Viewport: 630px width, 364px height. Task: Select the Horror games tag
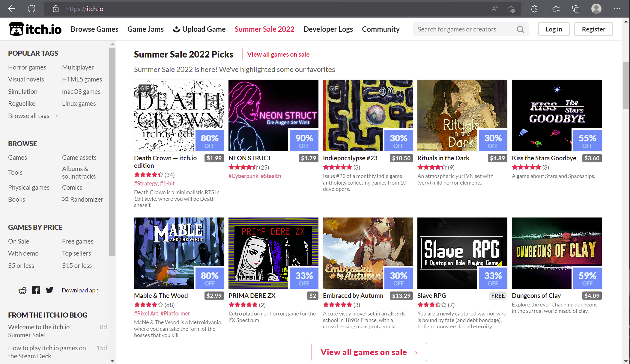pyautogui.click(x=27, y=67)
